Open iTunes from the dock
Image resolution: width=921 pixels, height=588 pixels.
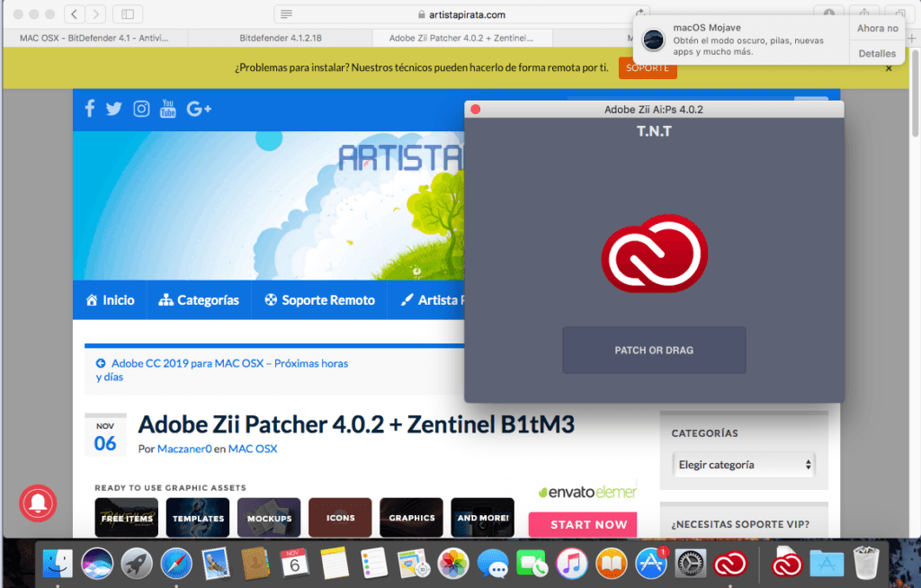coord(572,564)
